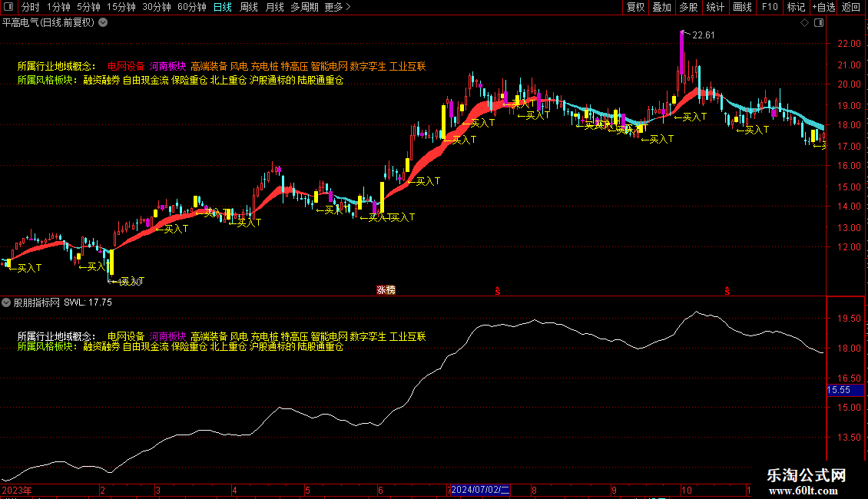868x499 pixels.
Task: Select the 30分钟 period tab
Action: click(x=157, y=7)
